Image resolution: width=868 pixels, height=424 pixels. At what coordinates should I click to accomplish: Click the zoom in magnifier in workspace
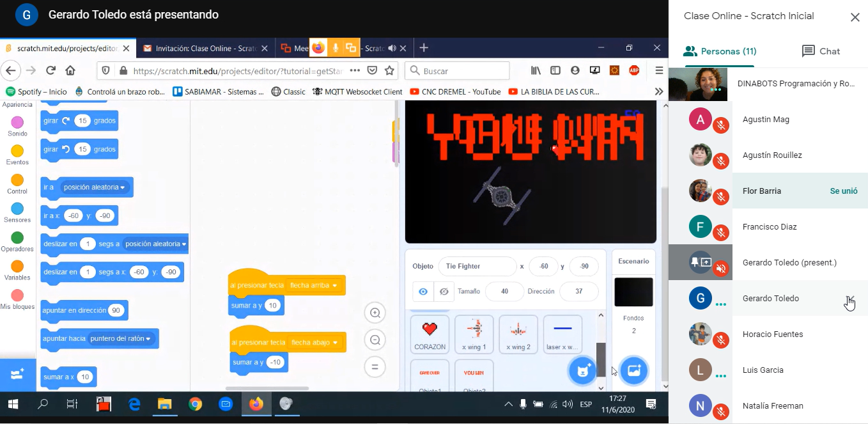(375, 313)
